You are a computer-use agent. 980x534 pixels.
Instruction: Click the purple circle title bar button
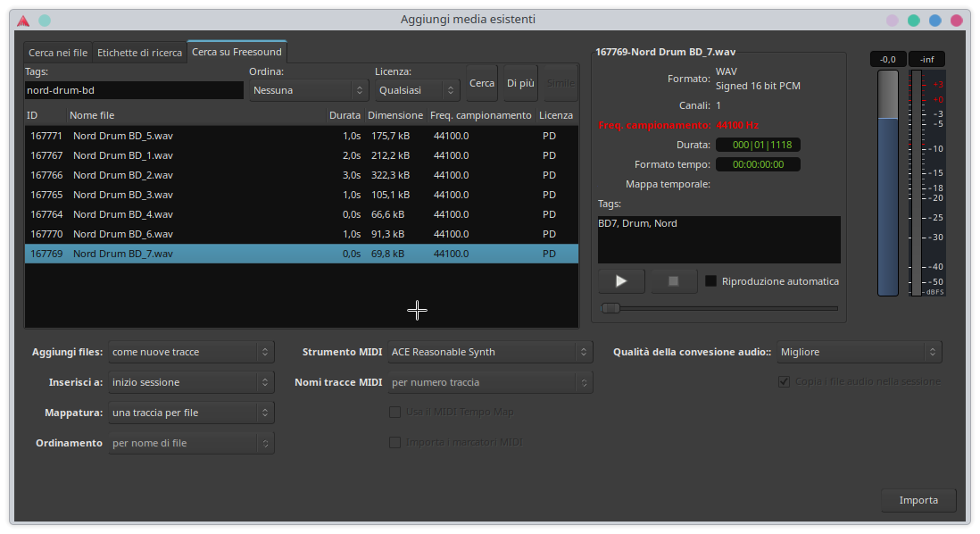[892, 20]
